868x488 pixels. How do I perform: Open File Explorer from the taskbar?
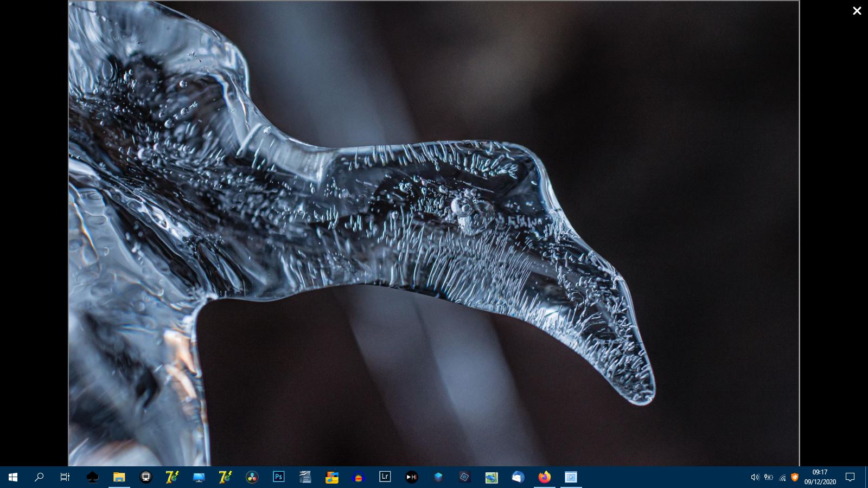click(x=119, y=477)
